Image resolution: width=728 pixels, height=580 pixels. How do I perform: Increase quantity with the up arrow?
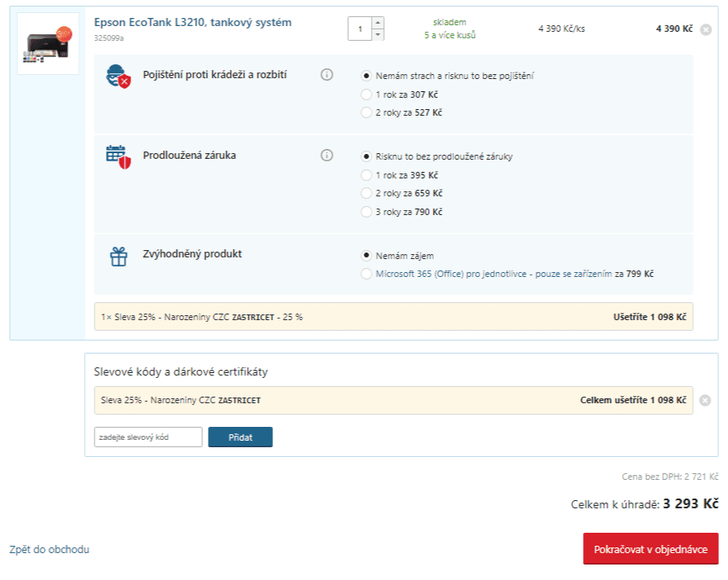point(378,23)
